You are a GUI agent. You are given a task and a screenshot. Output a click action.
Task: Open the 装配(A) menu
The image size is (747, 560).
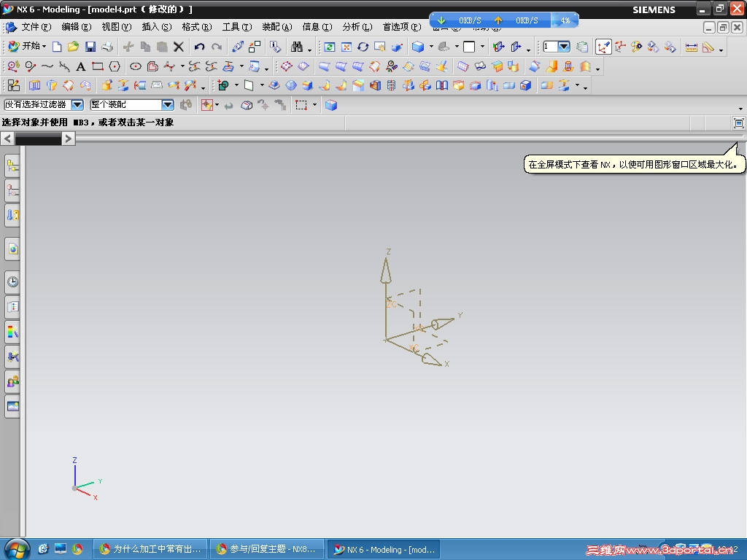click(276, 27)
